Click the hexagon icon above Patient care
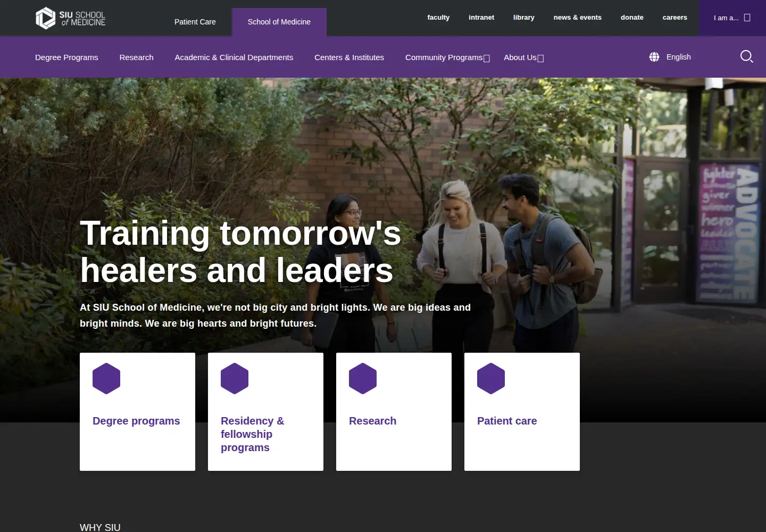The height and width of the screenshot is (532, 766). [x=491, y=378]
